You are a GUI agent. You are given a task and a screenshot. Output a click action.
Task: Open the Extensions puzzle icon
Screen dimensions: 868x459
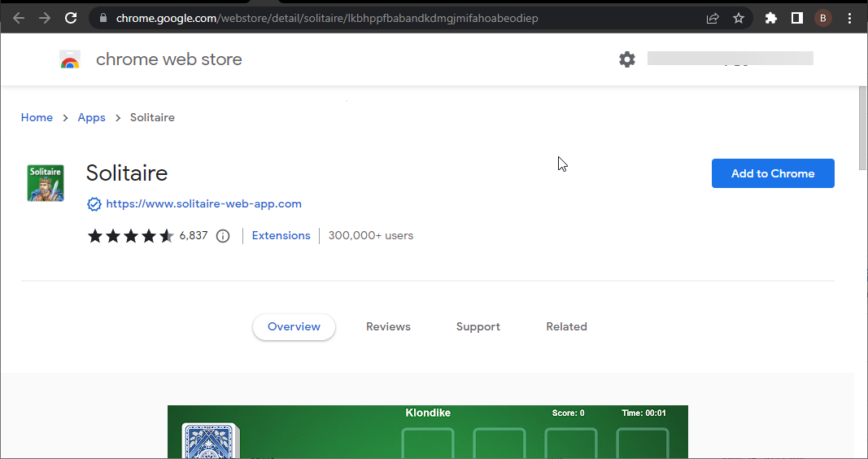point(771,18)
